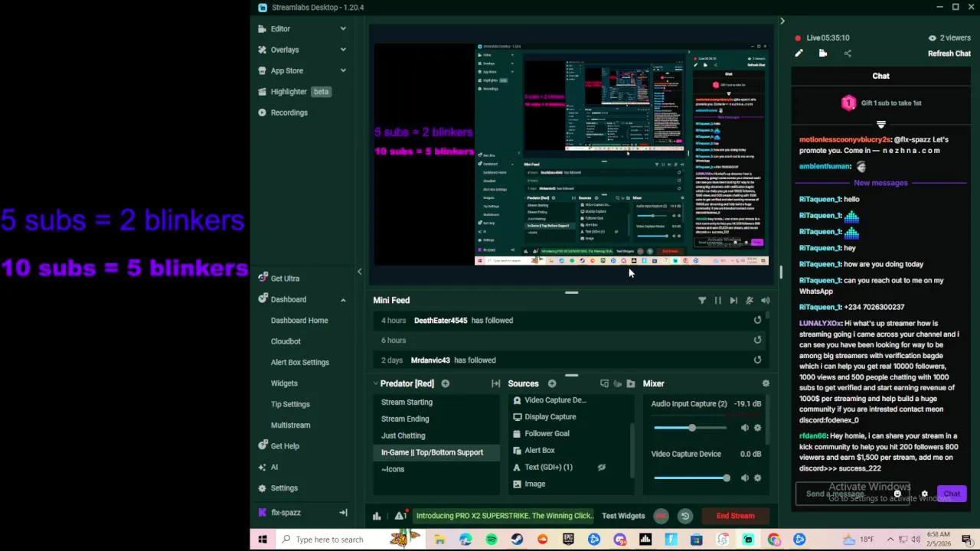Open Cloudbot page

[x=286, y=341]
